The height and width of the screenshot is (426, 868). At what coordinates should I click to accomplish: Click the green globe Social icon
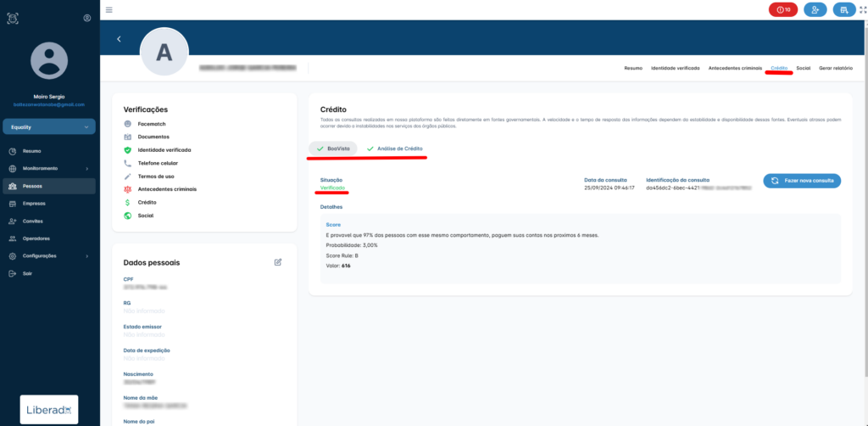(x=128, y=216)
